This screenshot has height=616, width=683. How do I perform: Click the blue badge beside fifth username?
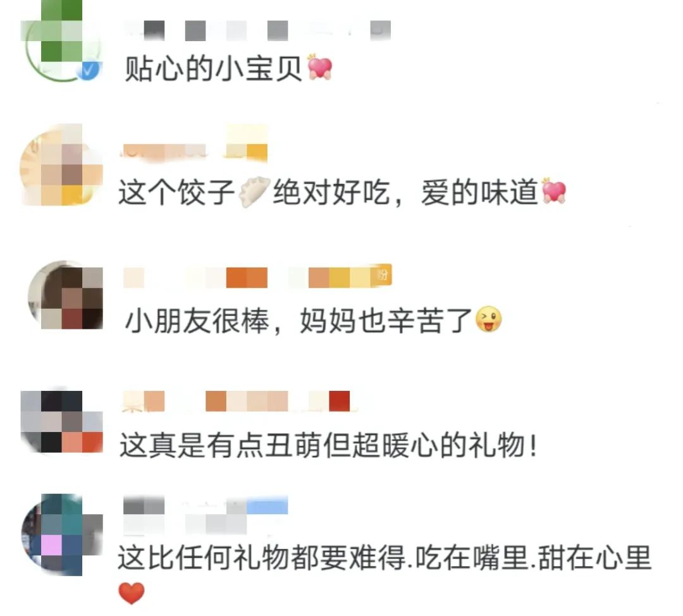pos(267,505)
